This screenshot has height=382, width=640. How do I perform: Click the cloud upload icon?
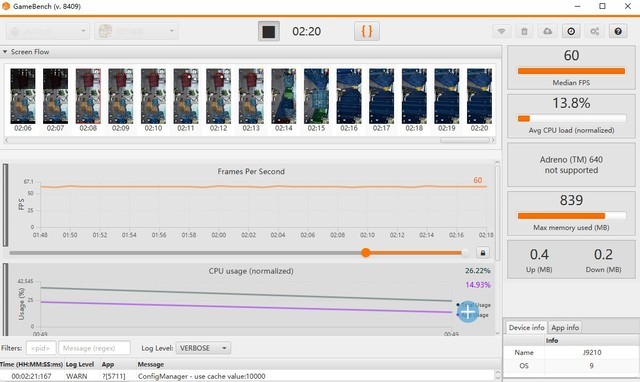(547, 31)
